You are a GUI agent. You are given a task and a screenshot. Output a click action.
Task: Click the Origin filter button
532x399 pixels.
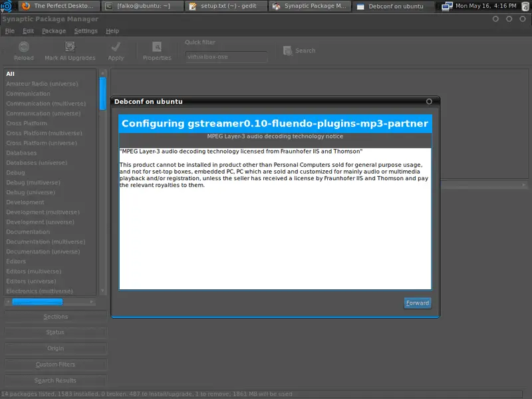click(x=56, y=348)
